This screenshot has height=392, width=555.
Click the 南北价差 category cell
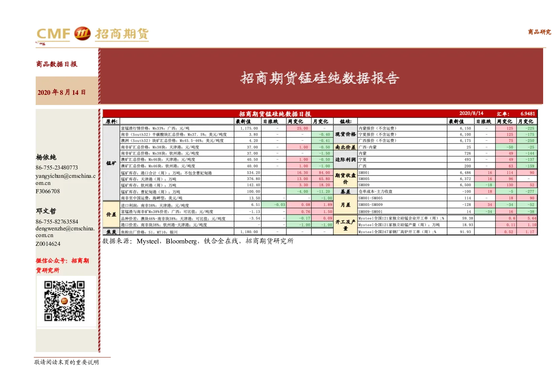pos(345,147)
